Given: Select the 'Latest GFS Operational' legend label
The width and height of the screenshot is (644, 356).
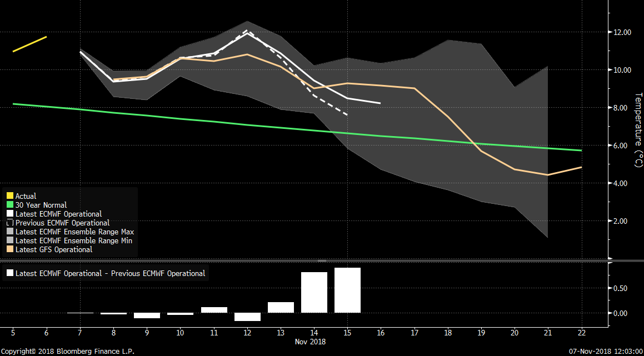Looking at the screenshot, I should (x=54, y=250).
